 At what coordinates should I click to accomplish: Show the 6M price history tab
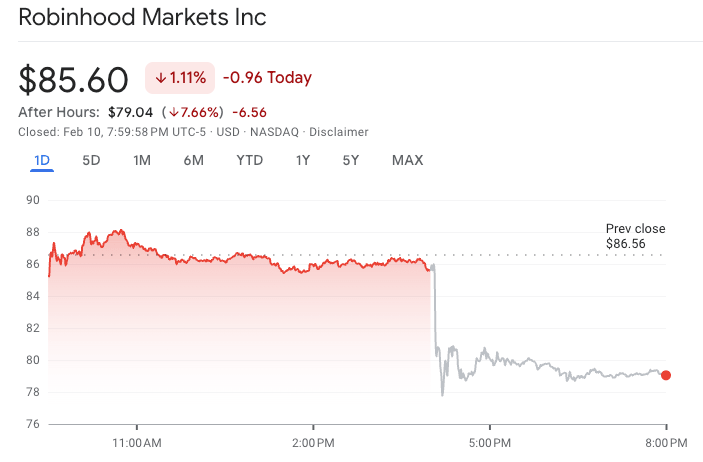(193, 160)
